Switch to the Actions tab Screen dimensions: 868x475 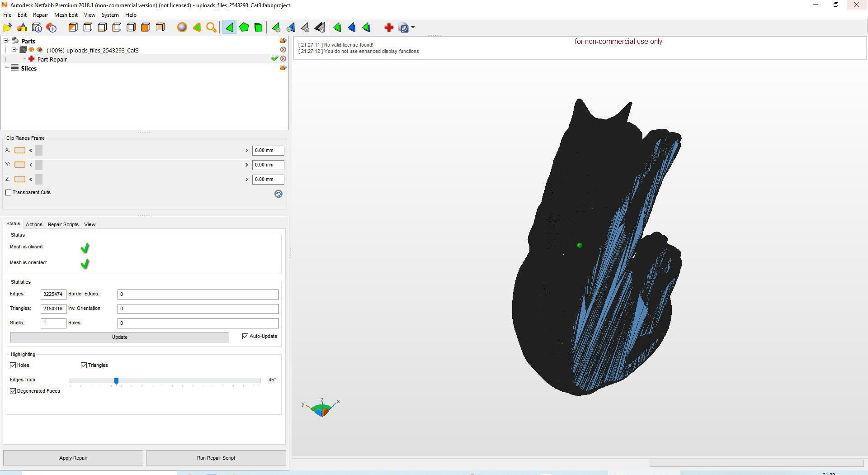[34, 224]
